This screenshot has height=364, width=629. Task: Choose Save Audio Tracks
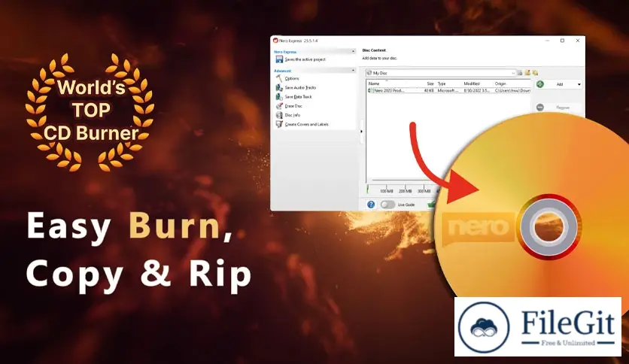[300, 87]
